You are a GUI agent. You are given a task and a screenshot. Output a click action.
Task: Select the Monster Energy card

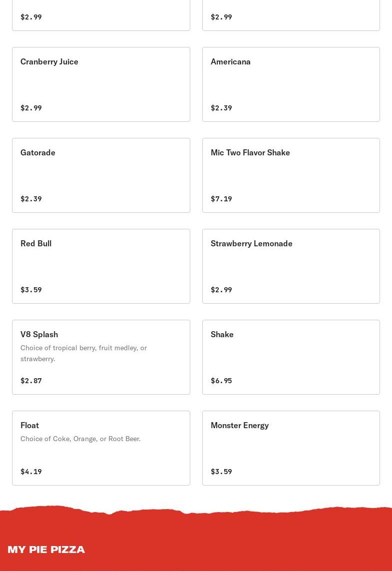291,448
